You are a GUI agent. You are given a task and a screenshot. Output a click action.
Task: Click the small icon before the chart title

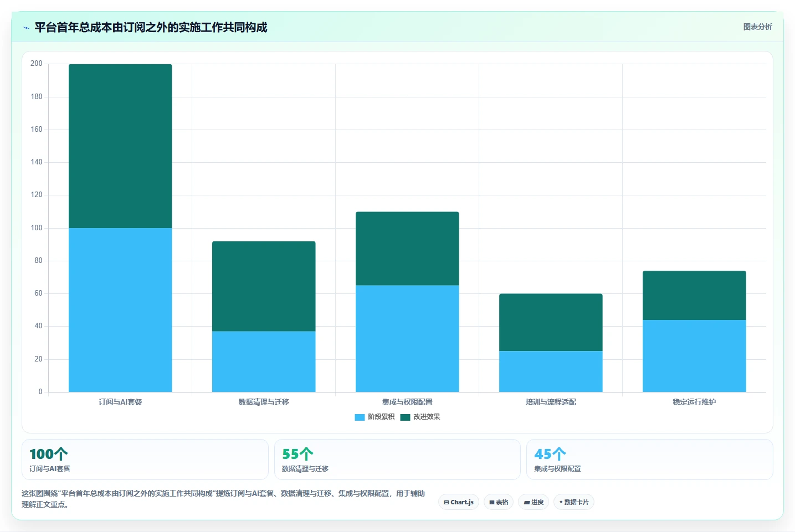[26, 28]
